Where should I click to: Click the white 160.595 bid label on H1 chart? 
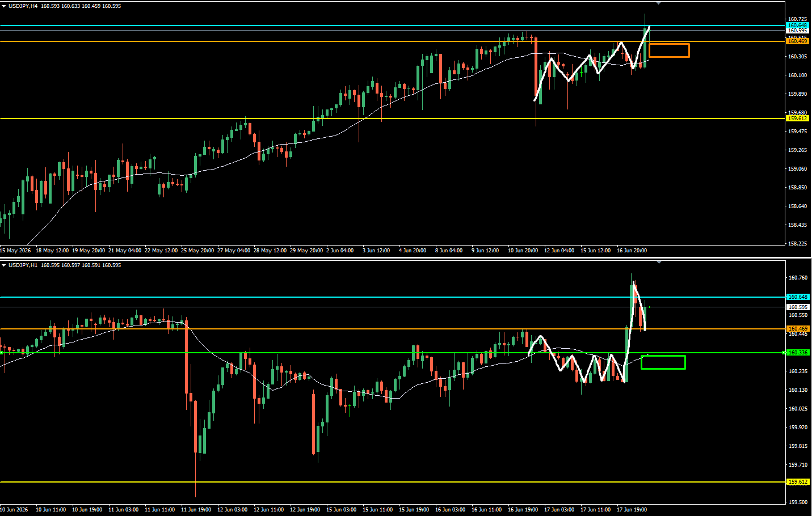coord(797,307)
